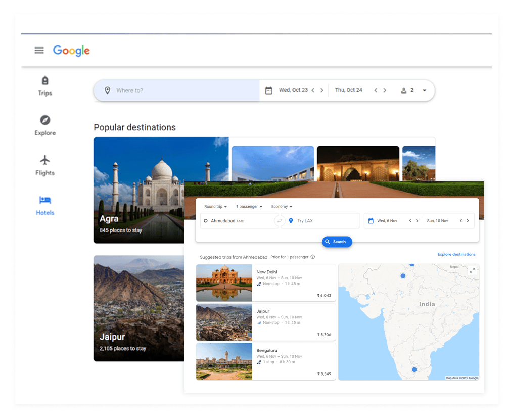Image resolution: width=509 pixels, height=420 pixels.
Task: Click the Google logo
Action: [71, 51]
